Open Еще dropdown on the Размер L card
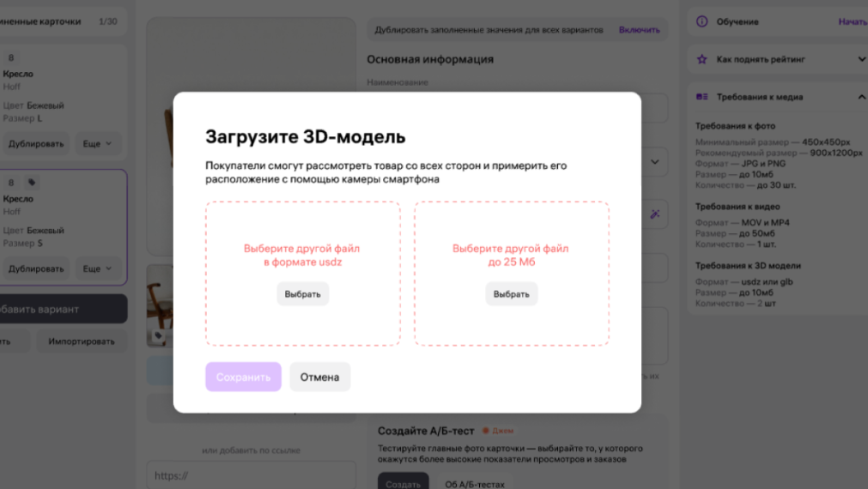The width and height of the screenshot is (868, 489). (x=97, y=144)
